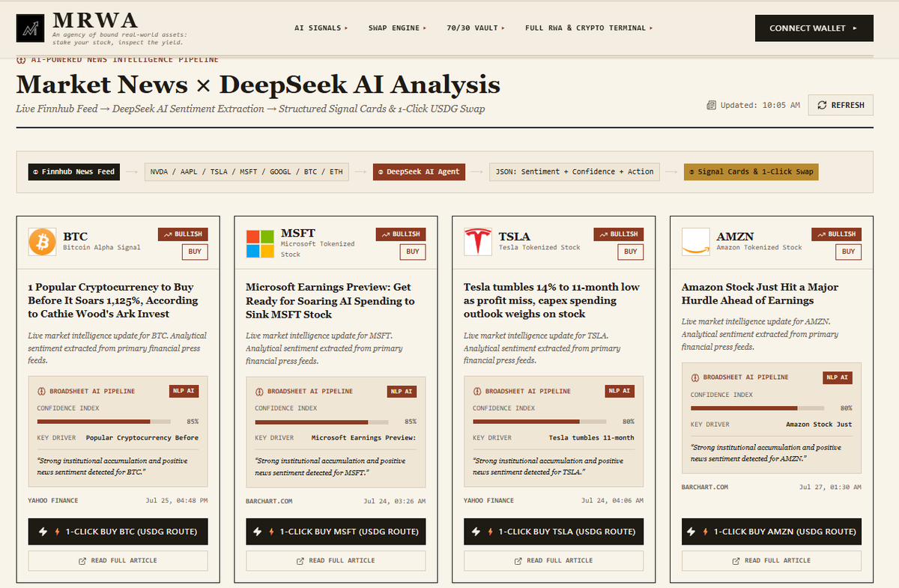899x588 pixels.
Task: Click the Refresh button
Action: [x=841, y=105]
